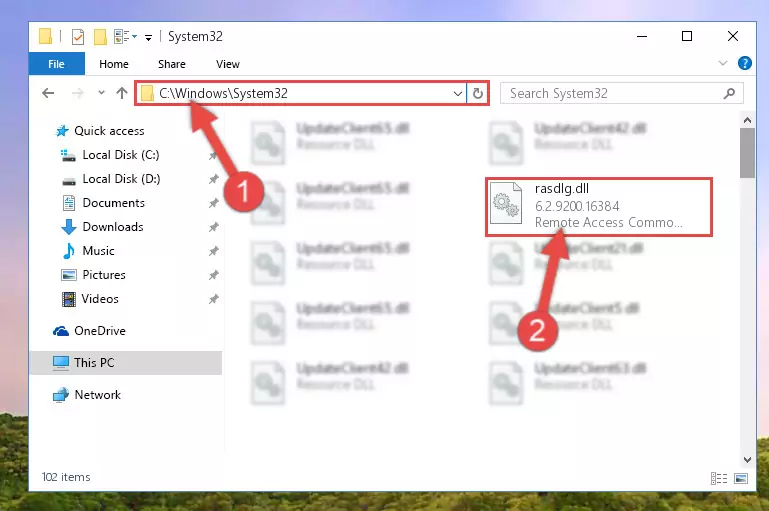Switch to Details view in status bar
769x511 pixels.
pyautogui.click(x=719, y=478)
